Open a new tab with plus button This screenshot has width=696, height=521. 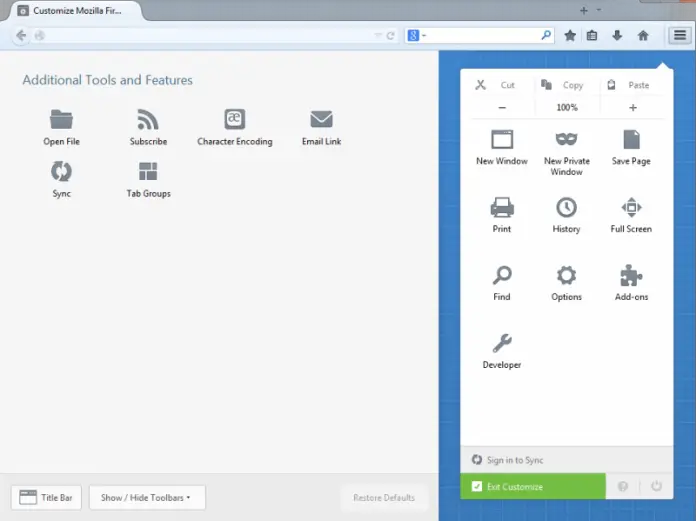click(584, 10)
